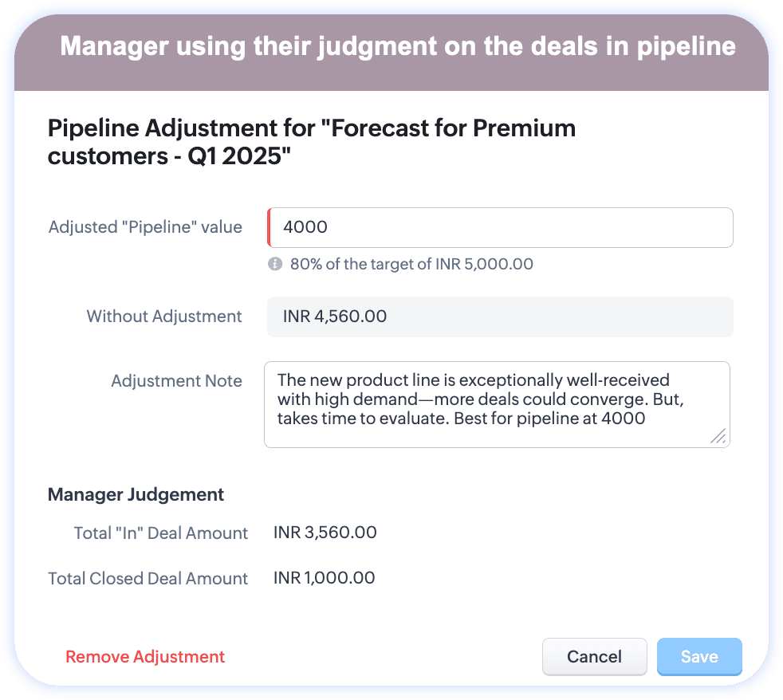The image size is (783, 700).
Task: Focus the Adjustment Note text area
Action: click(496, 404)
